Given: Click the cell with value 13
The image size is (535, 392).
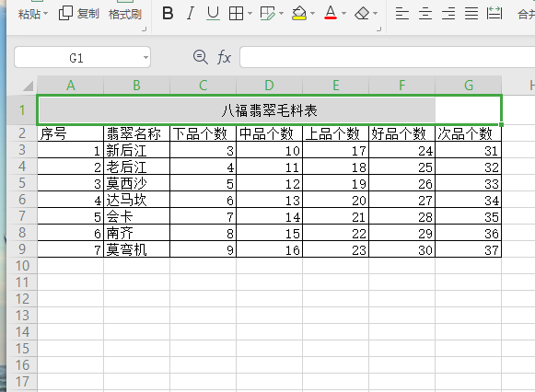Looking at the screenshot, I should coord(269,200).
